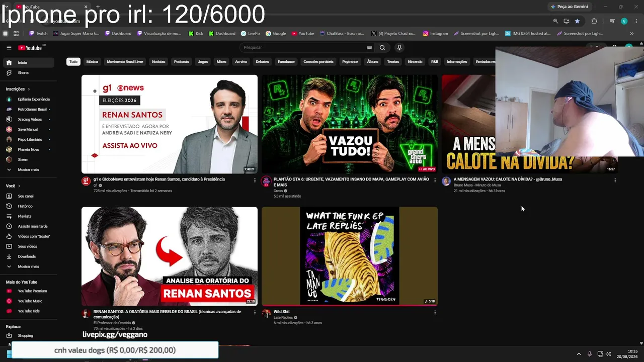The width and height of the screenshot is (644, 362).
Task: Open YouTube Premium from the sidebar
Action: coord(28,291)
